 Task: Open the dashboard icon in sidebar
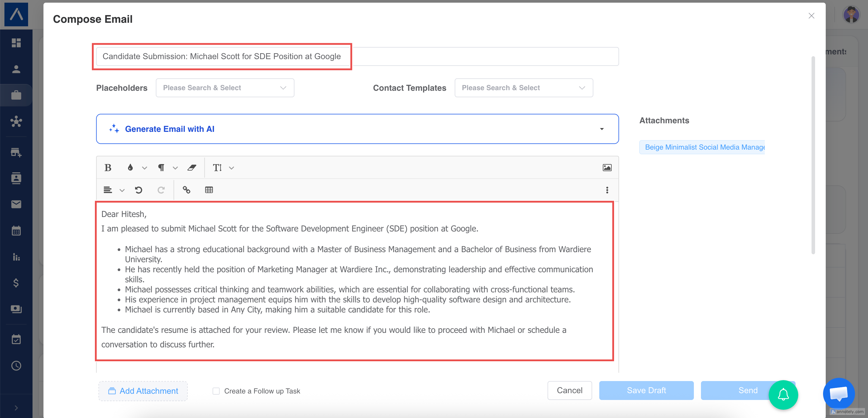[16, 43]
